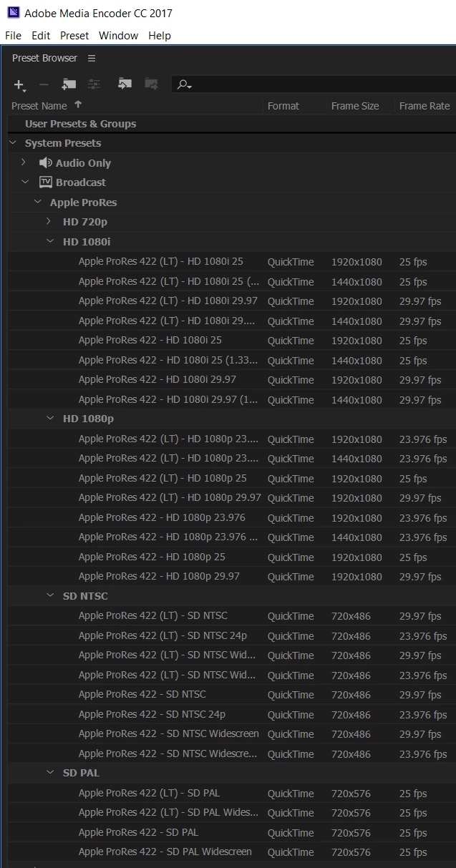Open the File menu
Viewport: 456px width, 868px height.
(x=13, y=36)
